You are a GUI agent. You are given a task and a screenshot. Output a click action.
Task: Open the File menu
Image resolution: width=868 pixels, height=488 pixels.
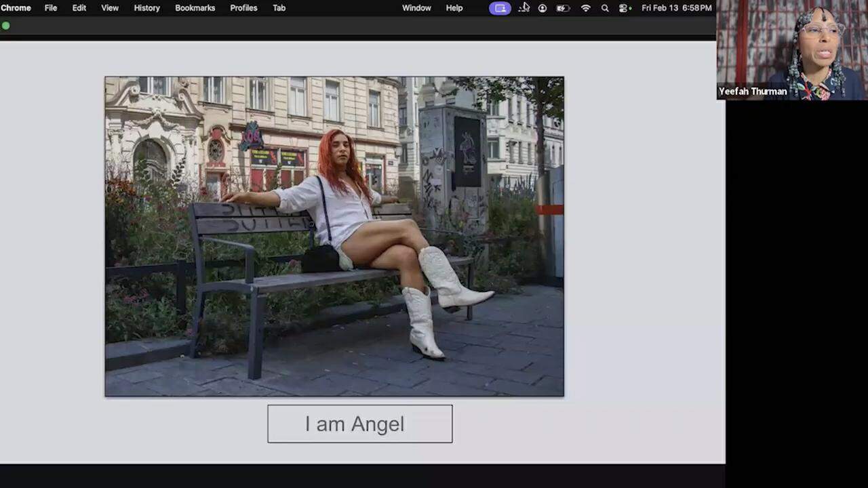tap(51, 8)
